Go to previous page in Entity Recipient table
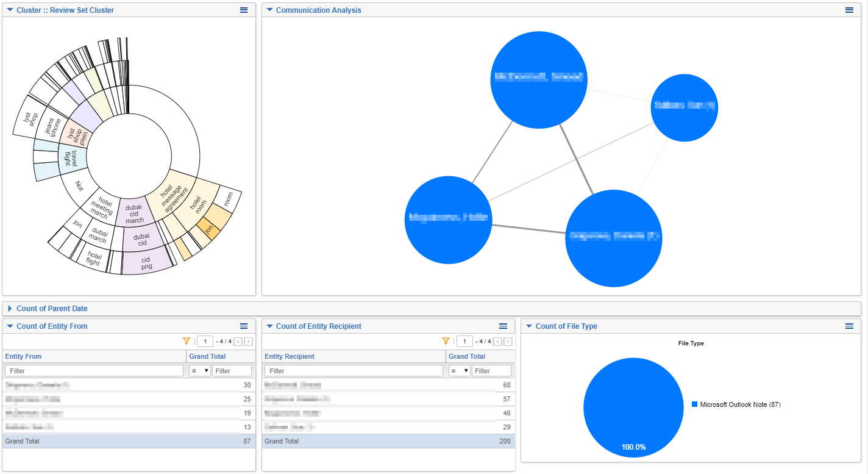This screenshot has width=868, height=474. (497, 342)
